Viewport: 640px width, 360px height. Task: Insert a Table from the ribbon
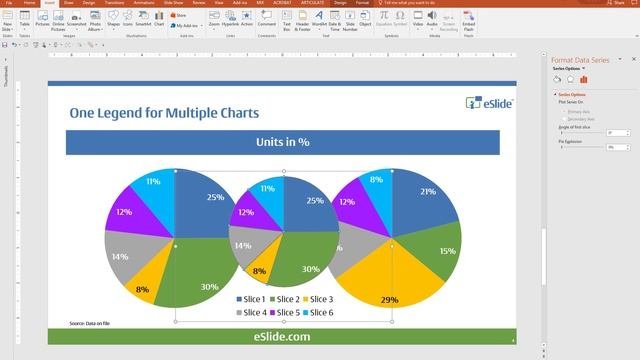24,20
